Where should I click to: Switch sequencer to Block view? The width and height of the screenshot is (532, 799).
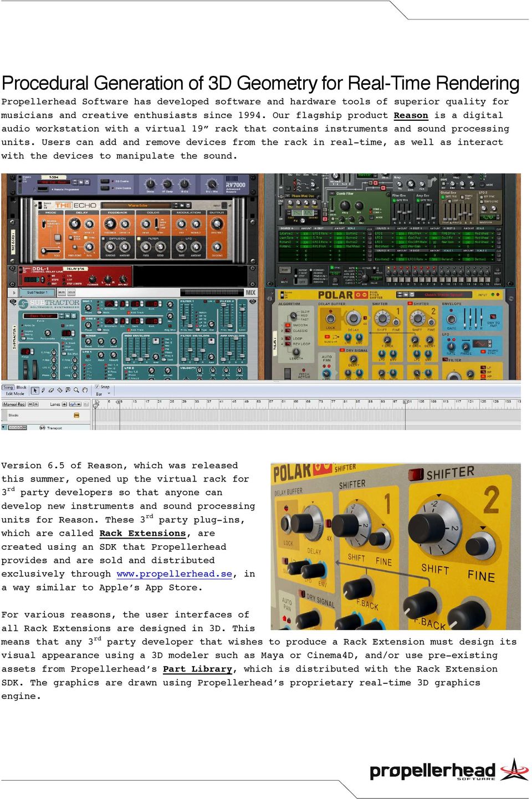pos(21,387)
